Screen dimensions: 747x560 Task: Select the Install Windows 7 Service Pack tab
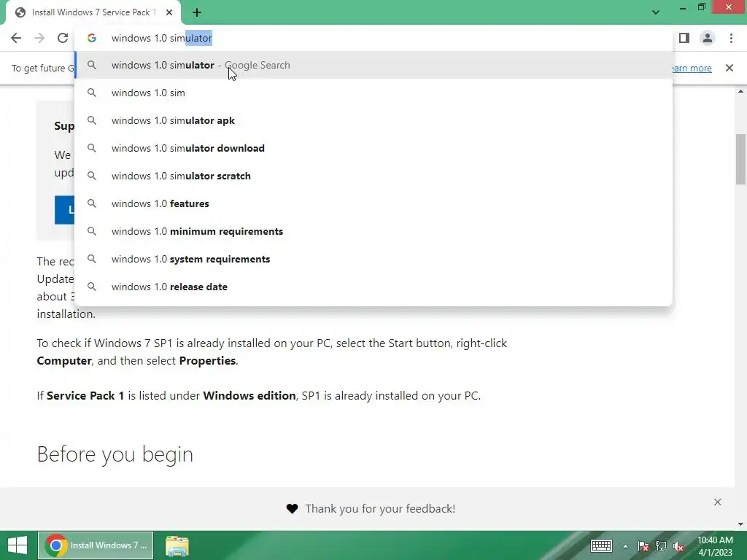[93, 12]
